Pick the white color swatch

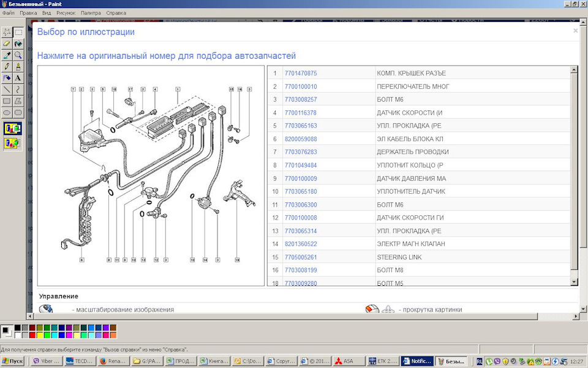tap(18, 335)
